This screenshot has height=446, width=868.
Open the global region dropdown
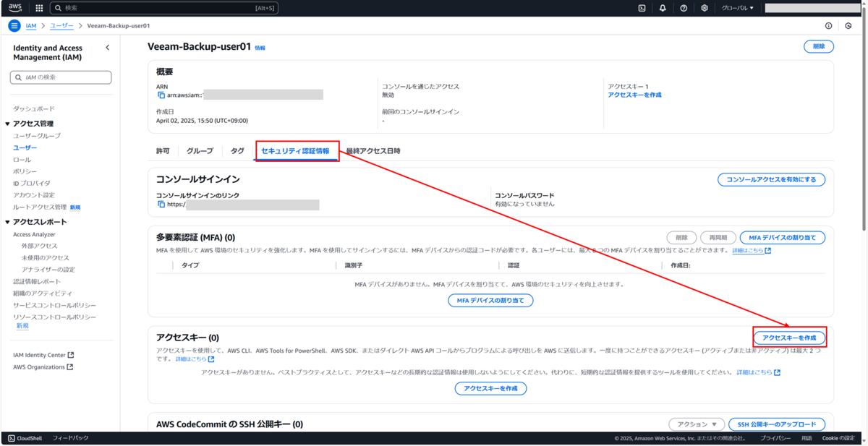click(x=738, y=8)
